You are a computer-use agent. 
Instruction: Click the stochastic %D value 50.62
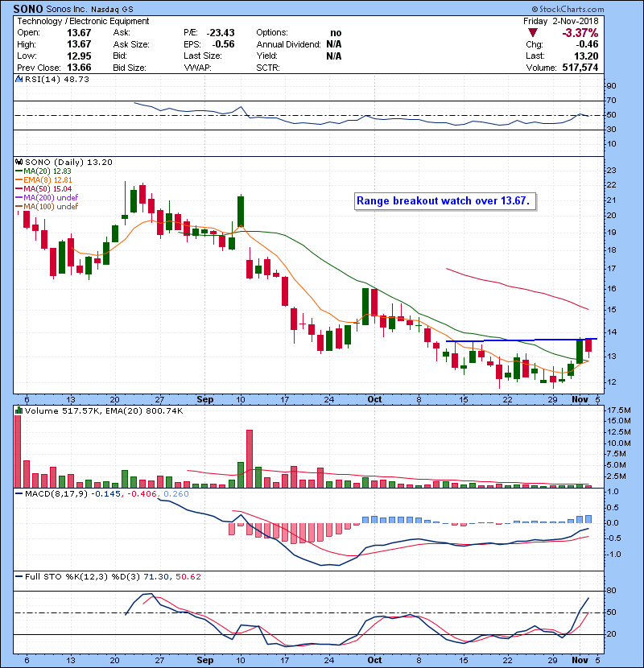coord(188,577)
